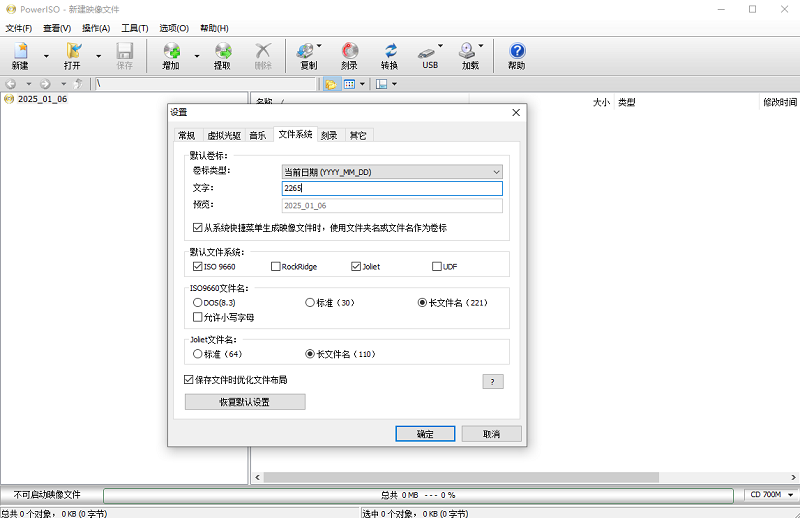Screen dimensions: 800x518
Task: Click the 刻录 (Burn) disc icon
Action: coord(349,54)
